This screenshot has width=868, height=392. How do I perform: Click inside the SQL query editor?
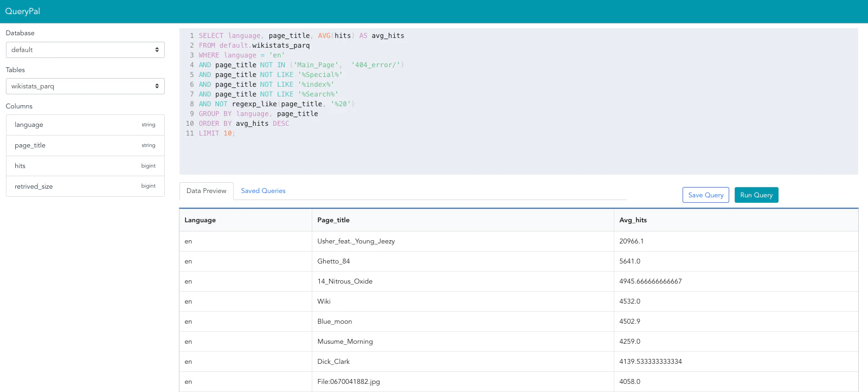519,101
